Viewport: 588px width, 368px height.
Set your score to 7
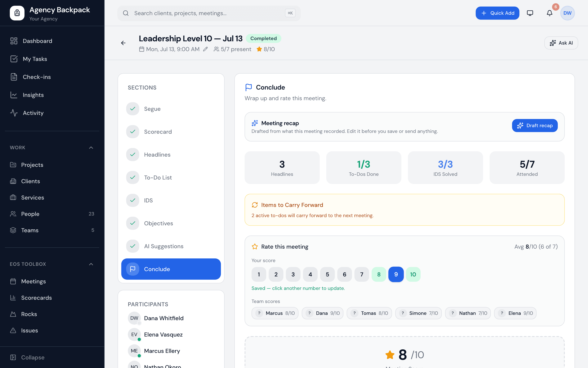362,274
